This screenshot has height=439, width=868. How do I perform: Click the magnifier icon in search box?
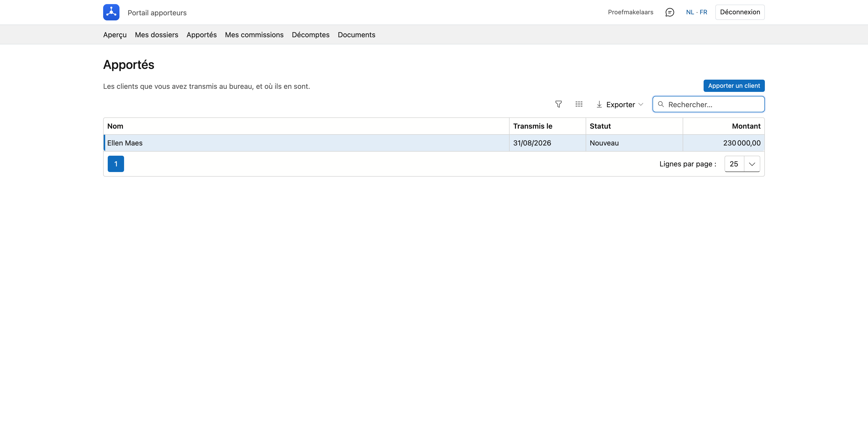pos(661,104)
